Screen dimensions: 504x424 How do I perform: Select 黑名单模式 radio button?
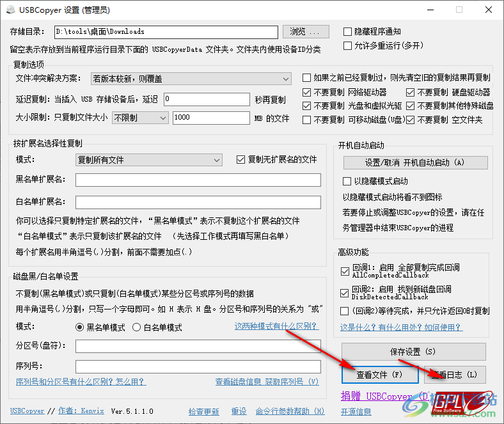pos(79,327)
